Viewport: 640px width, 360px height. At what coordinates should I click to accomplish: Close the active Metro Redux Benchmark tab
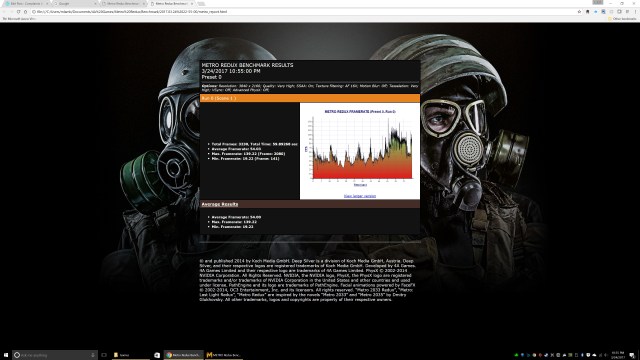point(191,4)
